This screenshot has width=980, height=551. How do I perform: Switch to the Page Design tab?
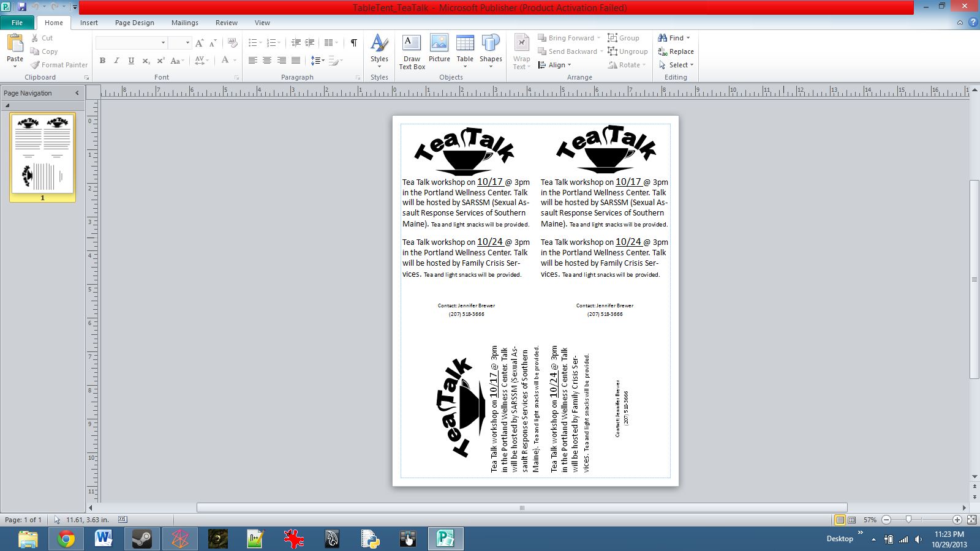[x=135, y=23]
